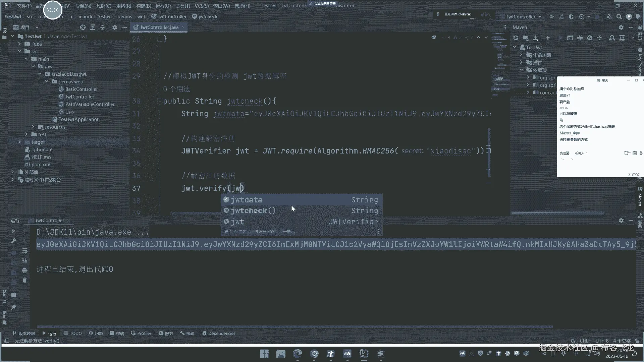
Task: Click the locate file target icon in Project panel
Action: pos(83,27)
